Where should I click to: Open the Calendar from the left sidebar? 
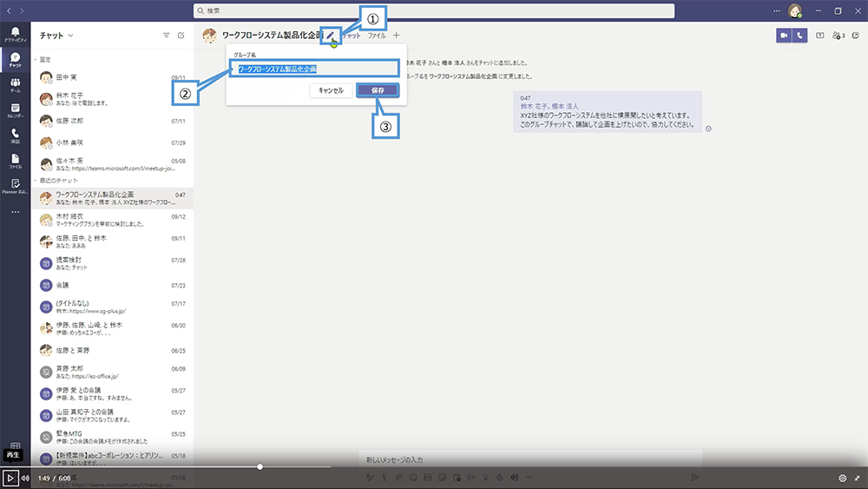[x=15, y=110]
